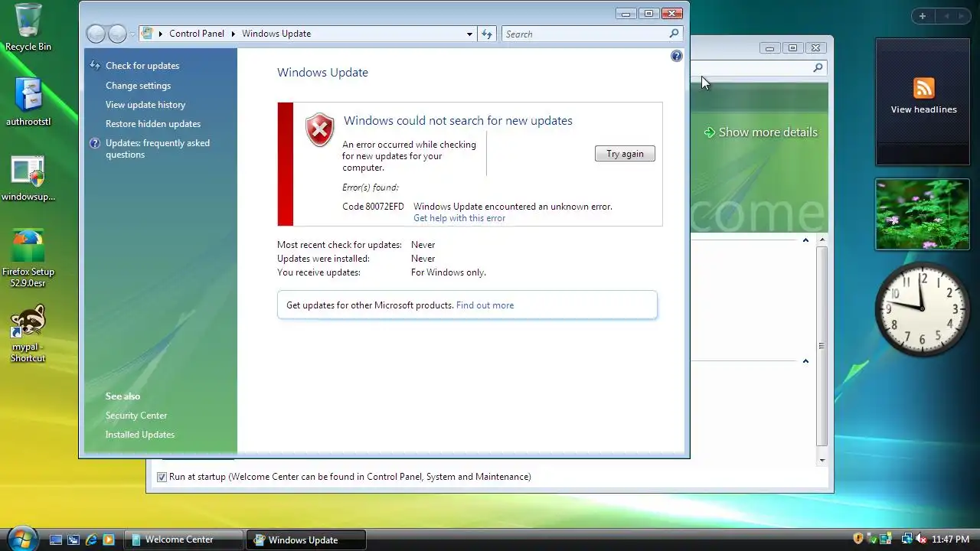Open the recent pages dropdown beside navigation arrows
This screenshot has width=980, height=551.
coord(132,34)
